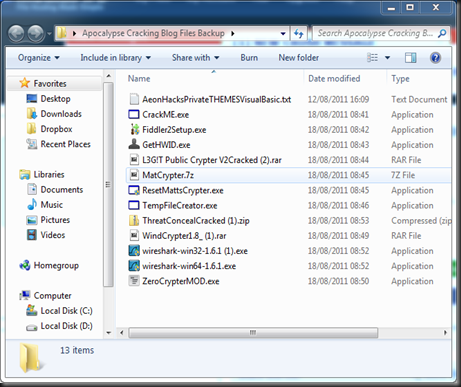Sort by the Name column header
The height and width of the screenshot is (387, 461).
pos(139,79)
